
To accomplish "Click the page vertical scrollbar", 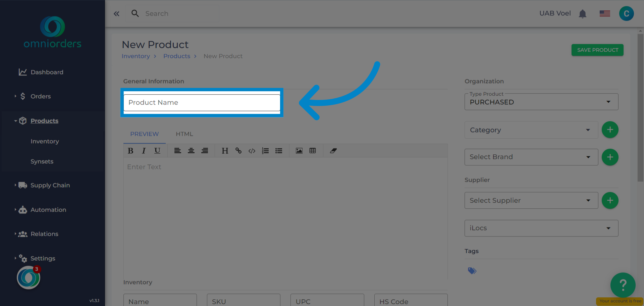I will click(640, 107).
